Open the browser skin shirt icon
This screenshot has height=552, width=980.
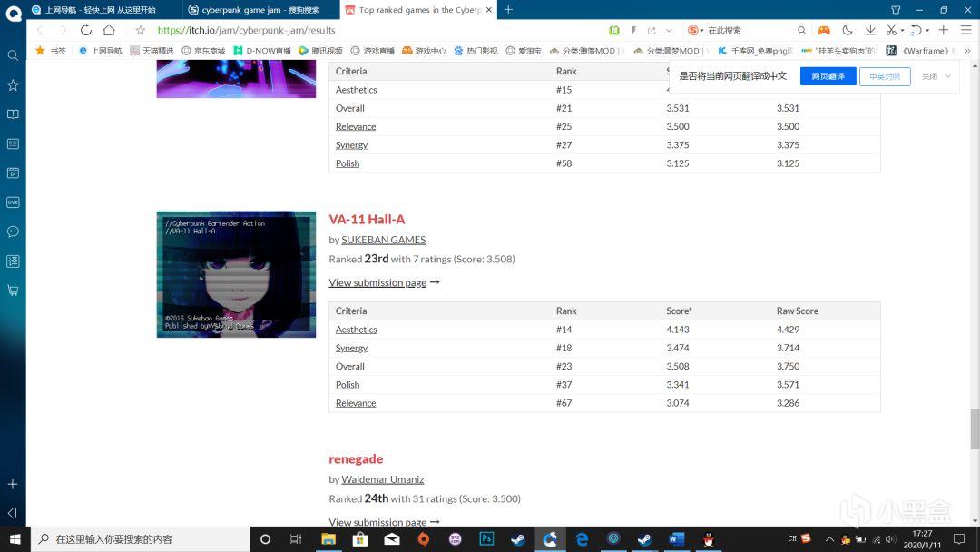coord(896,9)
